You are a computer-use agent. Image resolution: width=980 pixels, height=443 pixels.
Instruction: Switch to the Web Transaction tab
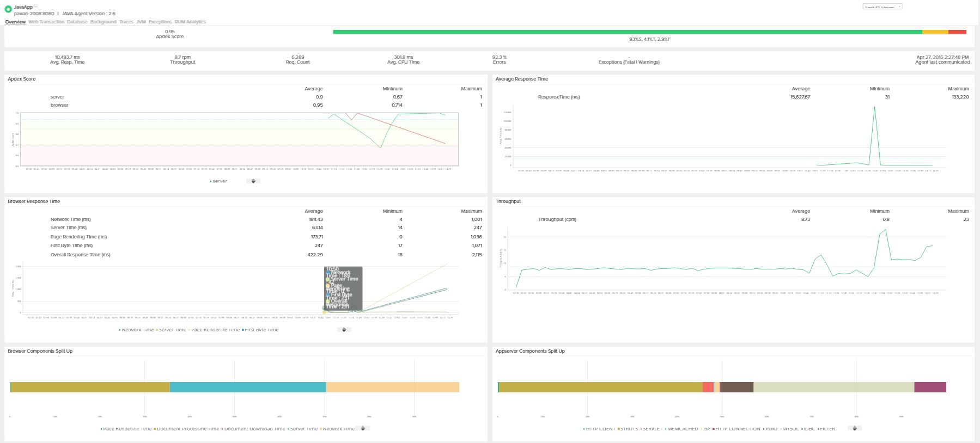(46, 22)
